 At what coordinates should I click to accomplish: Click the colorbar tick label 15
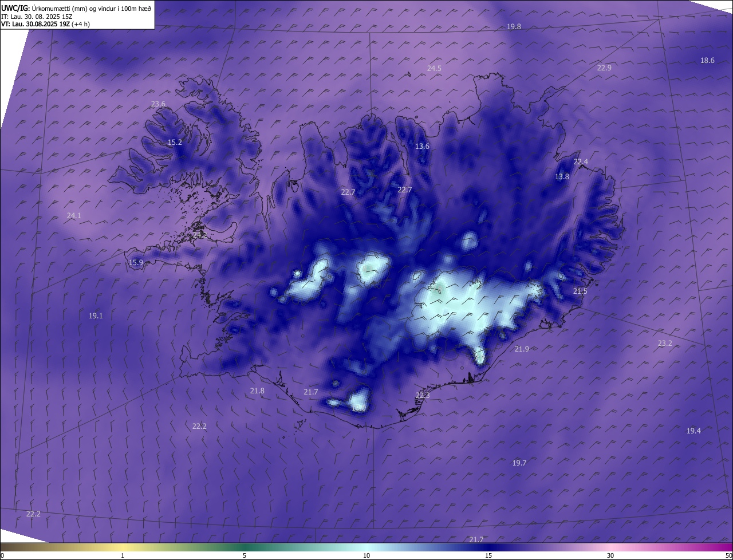tap(488, 555)
